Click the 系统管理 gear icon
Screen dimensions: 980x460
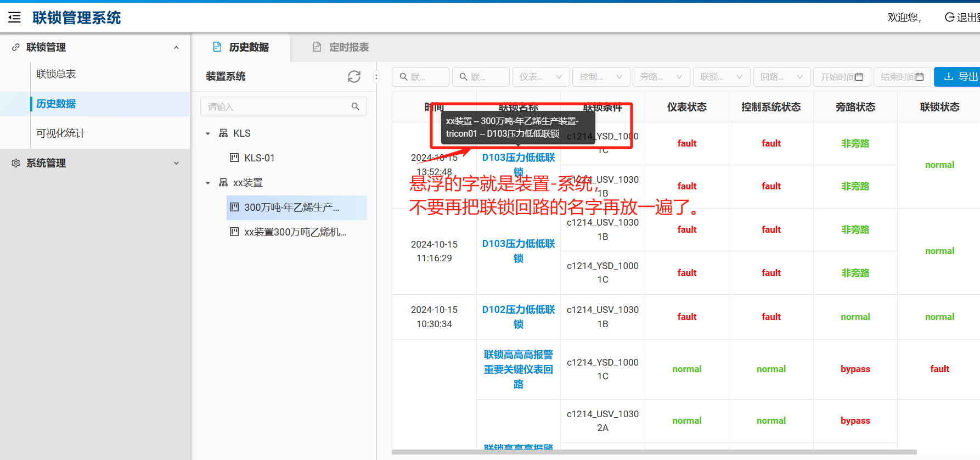click(16, 163)
